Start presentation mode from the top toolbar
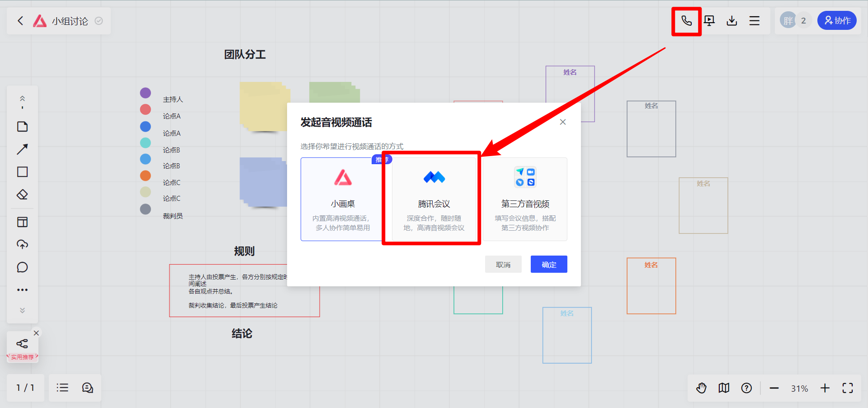The height and width of the screenshot is (408, 868). coord(709,21)
